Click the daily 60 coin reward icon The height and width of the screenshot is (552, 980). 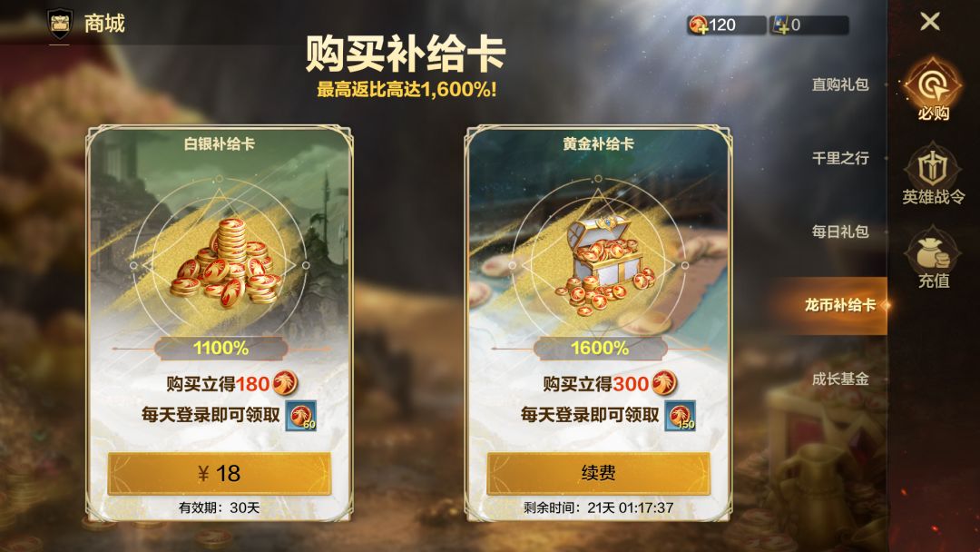point(301,416)
